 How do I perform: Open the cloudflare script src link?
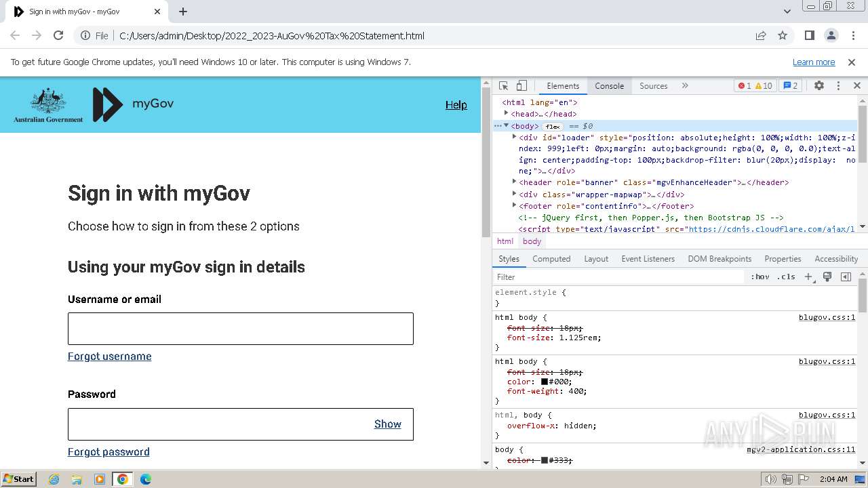click(x=771, y=229)
